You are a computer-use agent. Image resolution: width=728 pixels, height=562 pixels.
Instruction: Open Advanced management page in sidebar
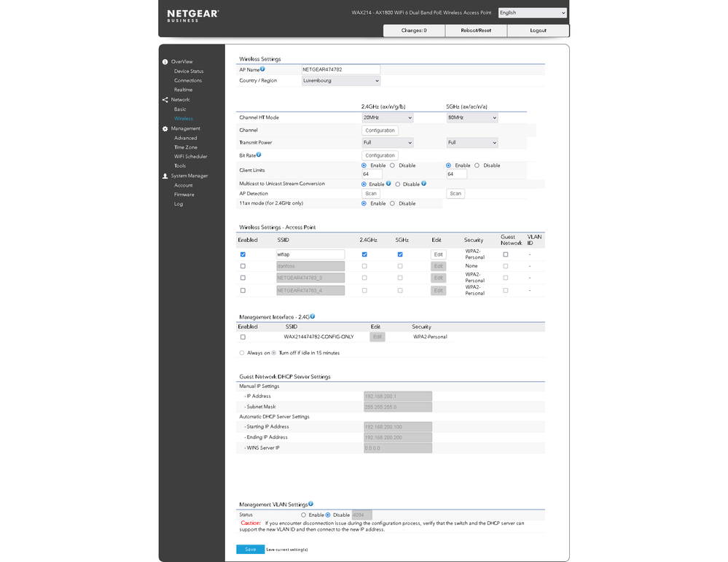point(185,138)
